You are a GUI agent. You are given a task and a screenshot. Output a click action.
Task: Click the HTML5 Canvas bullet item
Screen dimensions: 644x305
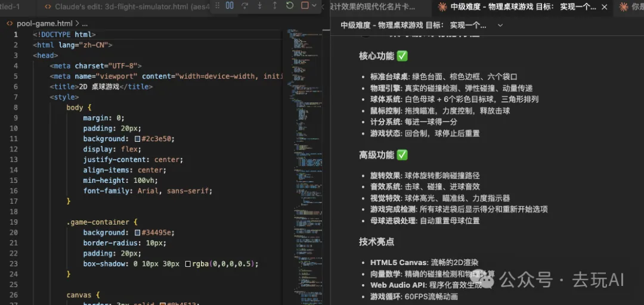tap(425, 263)
